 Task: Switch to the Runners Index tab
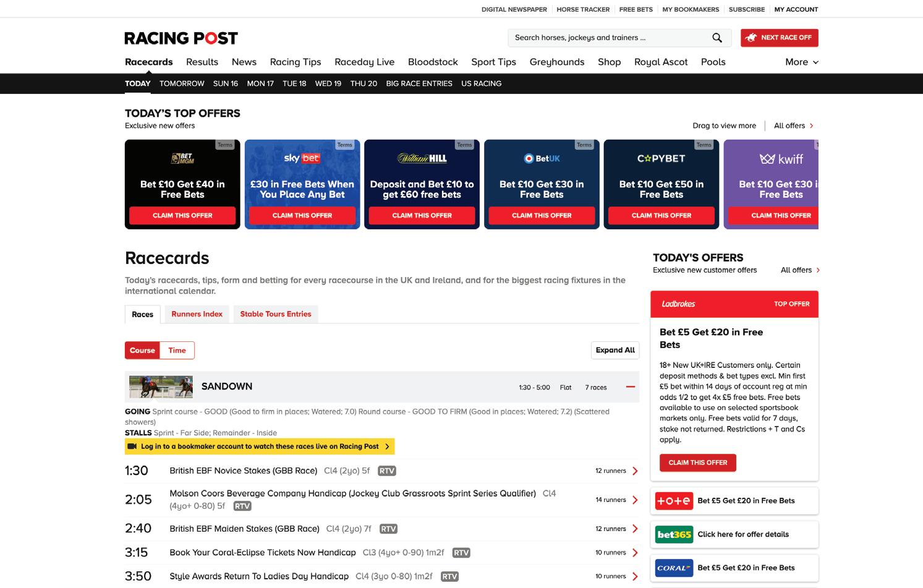(197, 314)
